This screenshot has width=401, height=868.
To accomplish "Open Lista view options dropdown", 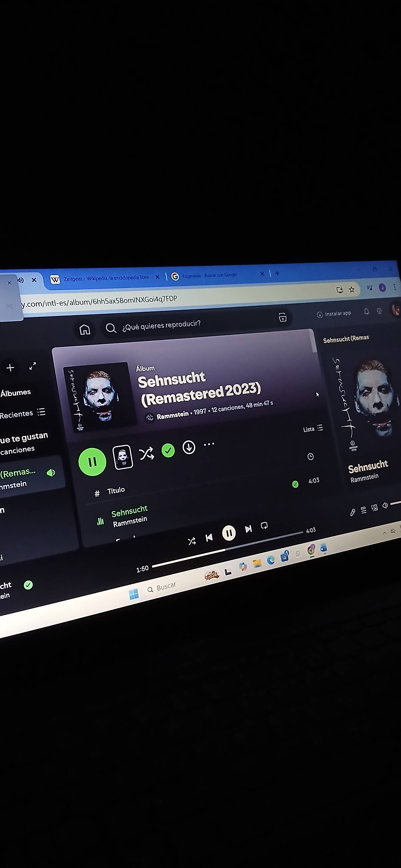I will pyautogui.click(x=313, y=429).
